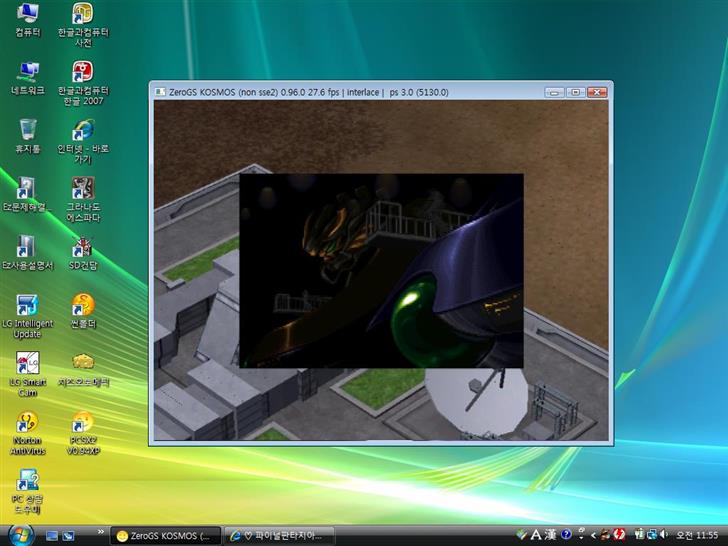Switch to ZeroGS KOSMOS taskbar button
Screen dimensions: 728x546
point(166,536)
